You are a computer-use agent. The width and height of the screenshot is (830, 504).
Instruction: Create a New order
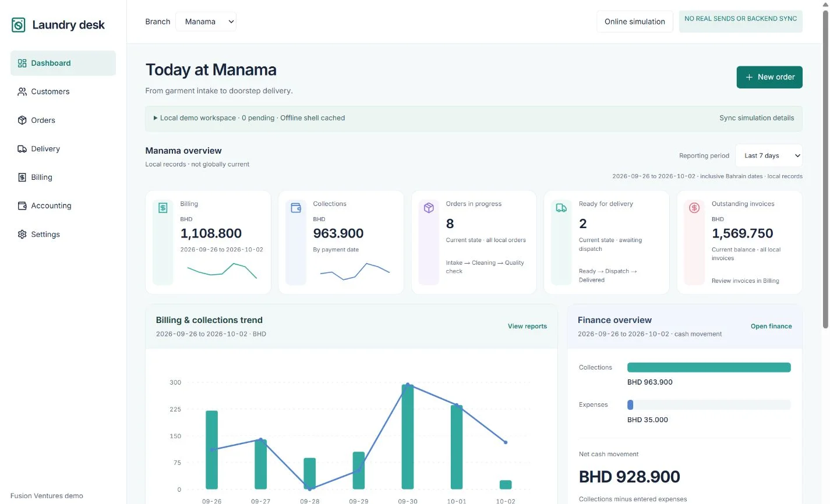point(769,77)
